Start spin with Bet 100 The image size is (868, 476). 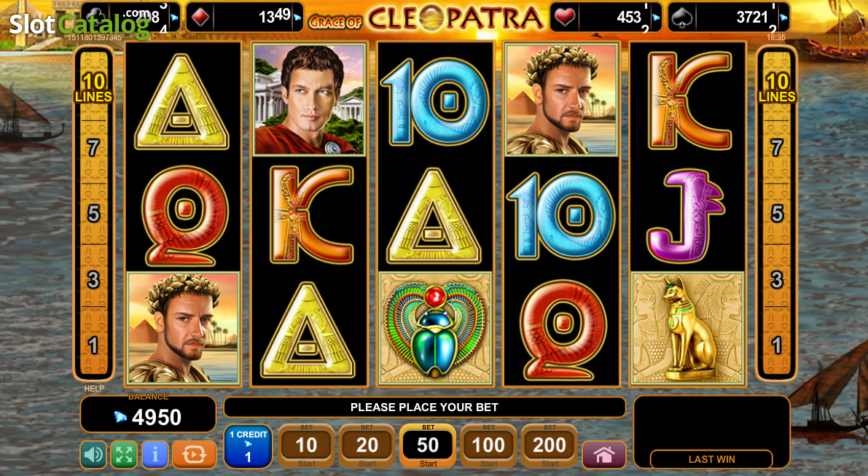(x=488, y=446)
